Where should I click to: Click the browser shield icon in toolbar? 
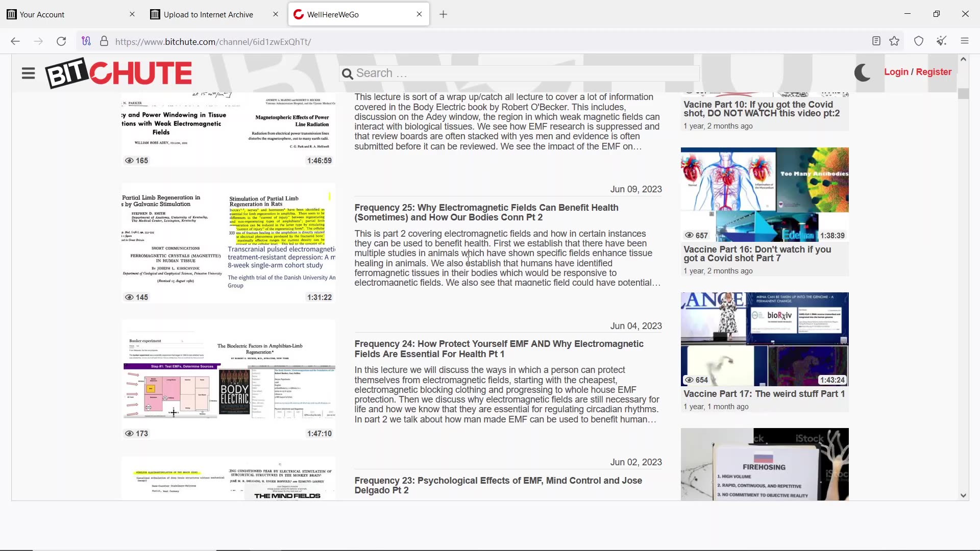(x=919, y=41)
